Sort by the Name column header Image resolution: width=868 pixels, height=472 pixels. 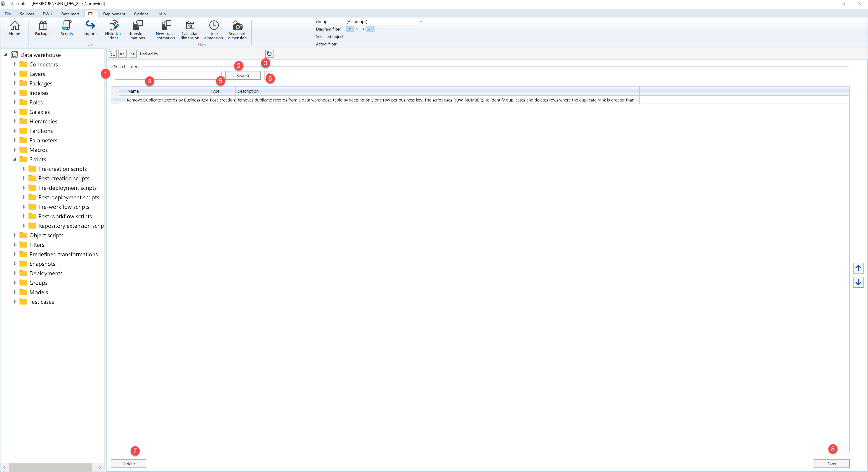[167, 91]
